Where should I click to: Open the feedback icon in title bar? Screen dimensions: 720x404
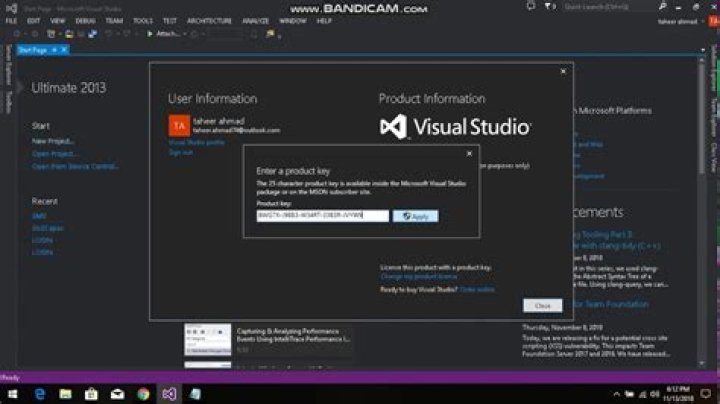(x=531, y=6)
